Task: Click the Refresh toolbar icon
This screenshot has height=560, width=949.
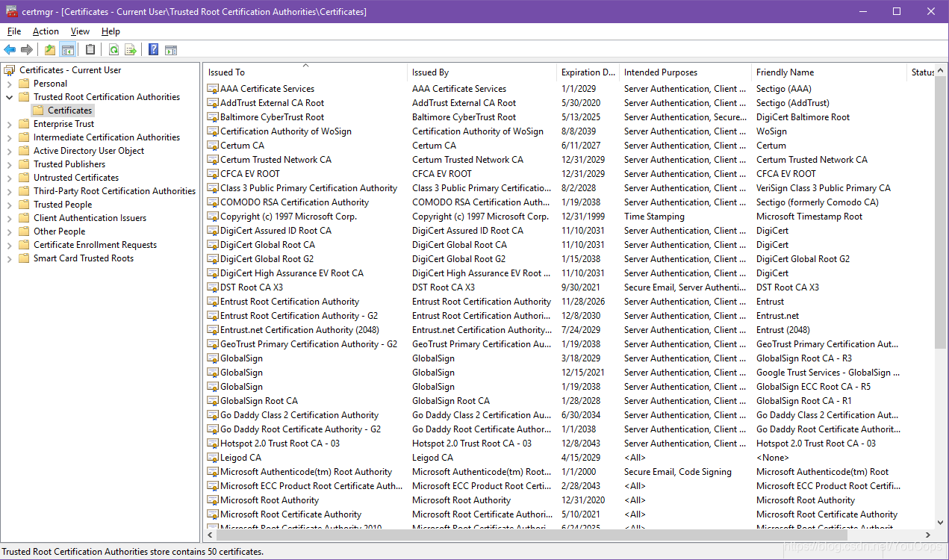Action: (113, 50)
